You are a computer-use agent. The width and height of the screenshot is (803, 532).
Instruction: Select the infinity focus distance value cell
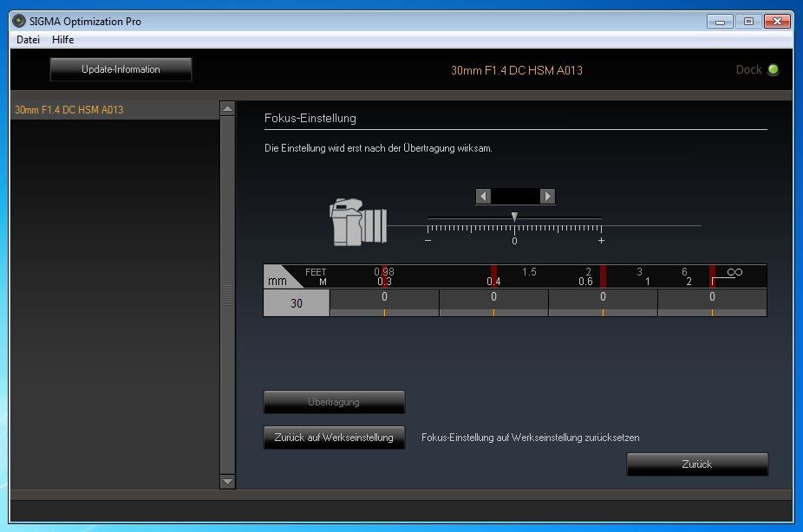click(x=712, y=302)
